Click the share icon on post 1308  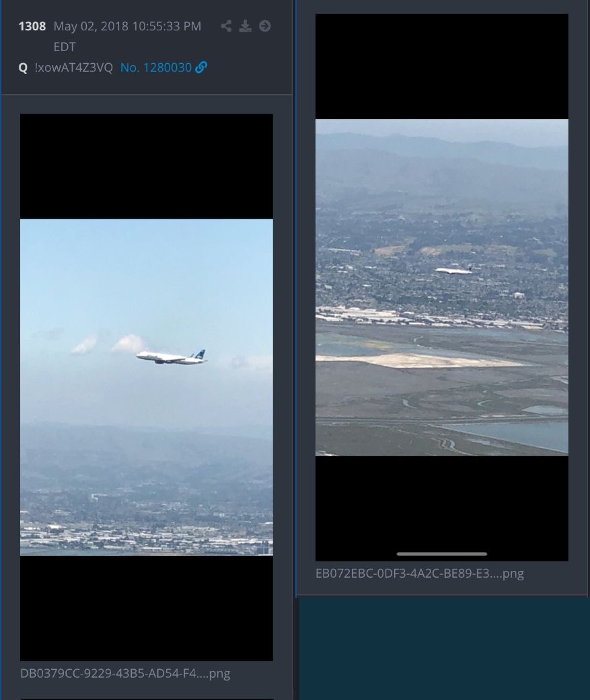[226, 26]
